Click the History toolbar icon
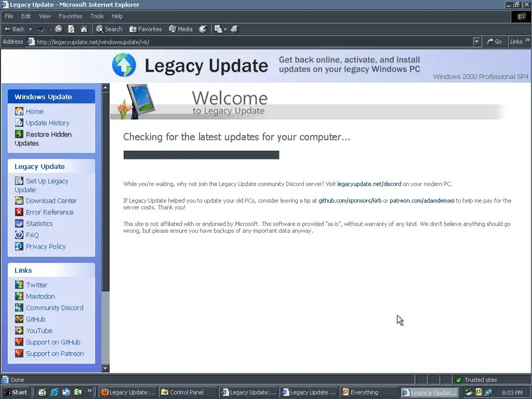532x399 pixels. pyautogui.click(x=203, y=29)
